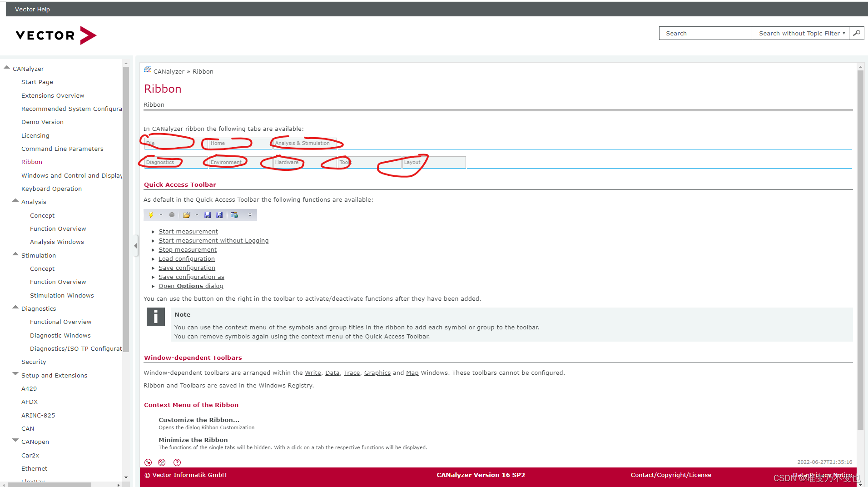868x487 pixels.
Task: Follow the Map window link
Action: pos(412,373)
